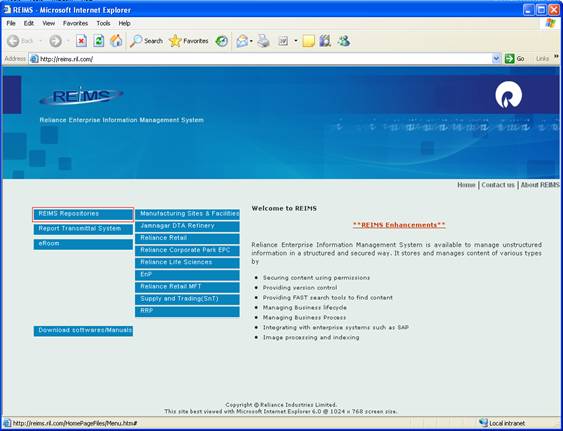Screen dimensions: 563x431
Task: Click the Windows flag icon
Action: point(550,23)
